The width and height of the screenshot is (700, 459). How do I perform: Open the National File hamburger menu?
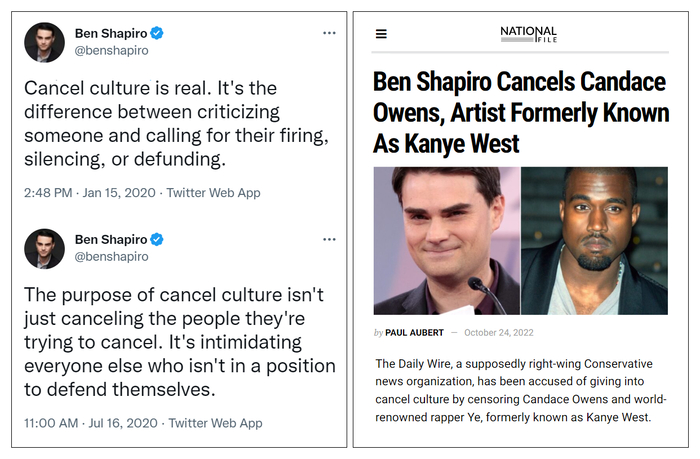[x=381, y=34]
